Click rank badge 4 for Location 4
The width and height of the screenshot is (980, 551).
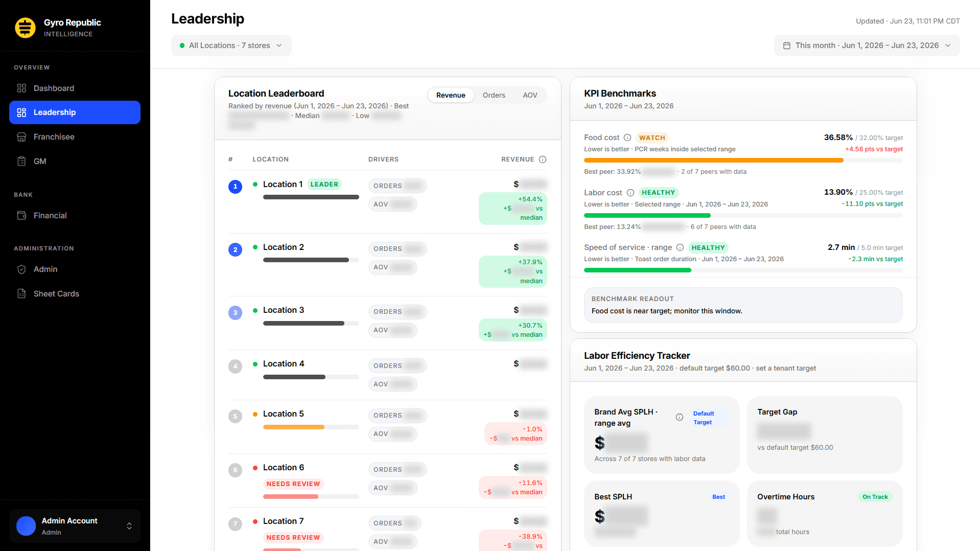tap(235, 366)
